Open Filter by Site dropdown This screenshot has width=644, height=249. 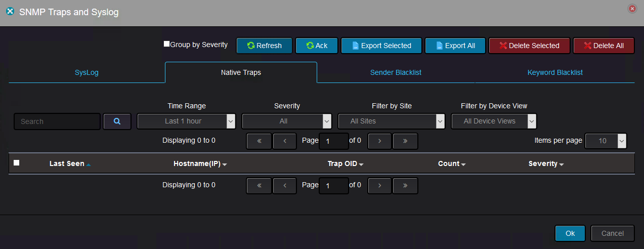391,121
